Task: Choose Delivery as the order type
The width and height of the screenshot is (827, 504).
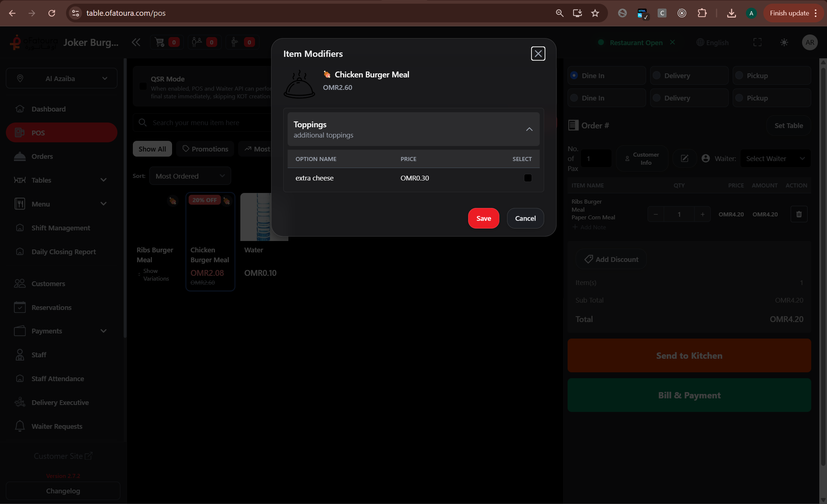Action: point(657,76)
